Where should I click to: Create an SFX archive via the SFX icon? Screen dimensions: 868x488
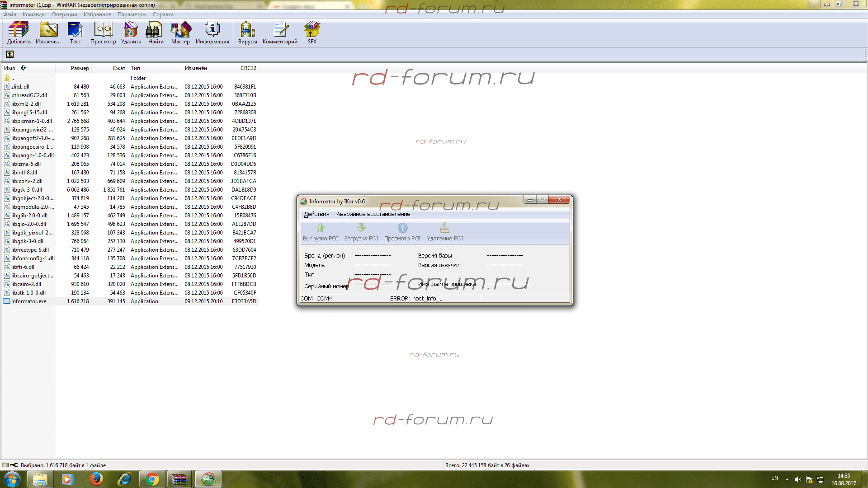click(312, 33)
